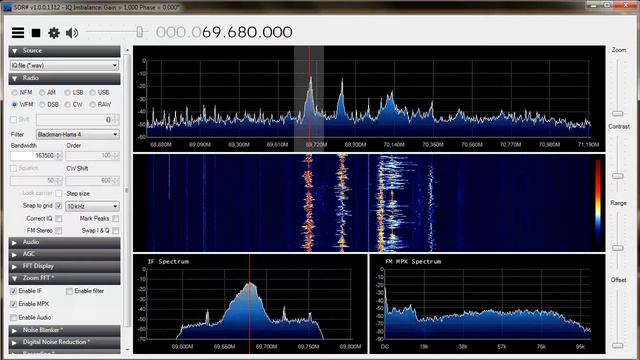Select AM demodulation mode
The image size is (640, 360).
tap(42, 93)
